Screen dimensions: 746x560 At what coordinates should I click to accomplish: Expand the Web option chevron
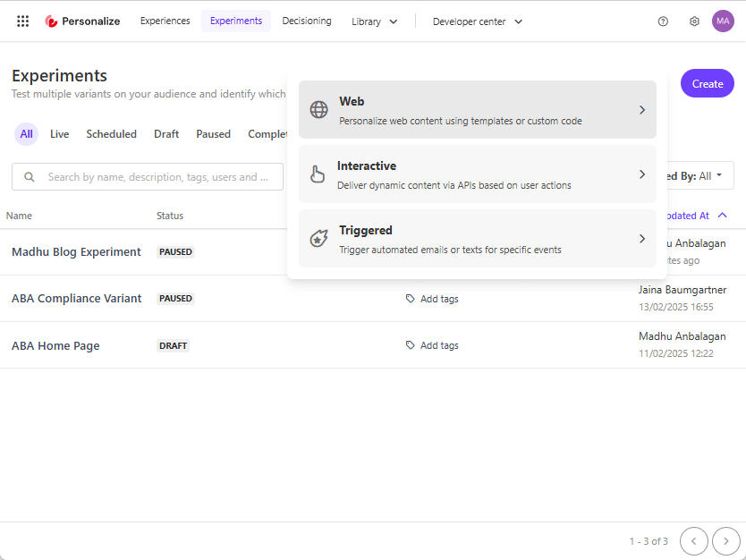point(641,108)
